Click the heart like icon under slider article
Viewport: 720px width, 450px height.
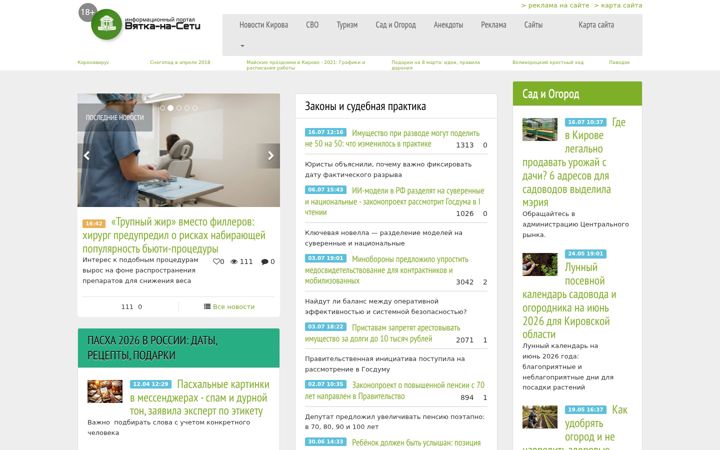216,262
